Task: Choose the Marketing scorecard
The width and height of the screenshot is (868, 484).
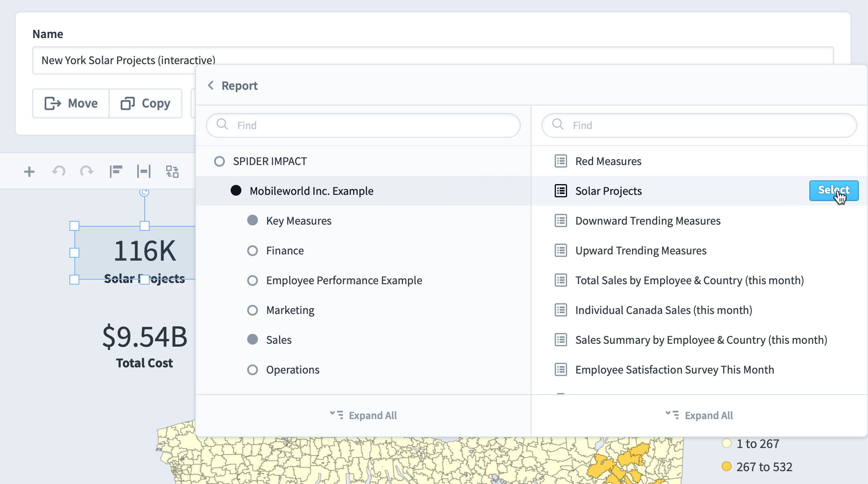Action: click(363, 310)
